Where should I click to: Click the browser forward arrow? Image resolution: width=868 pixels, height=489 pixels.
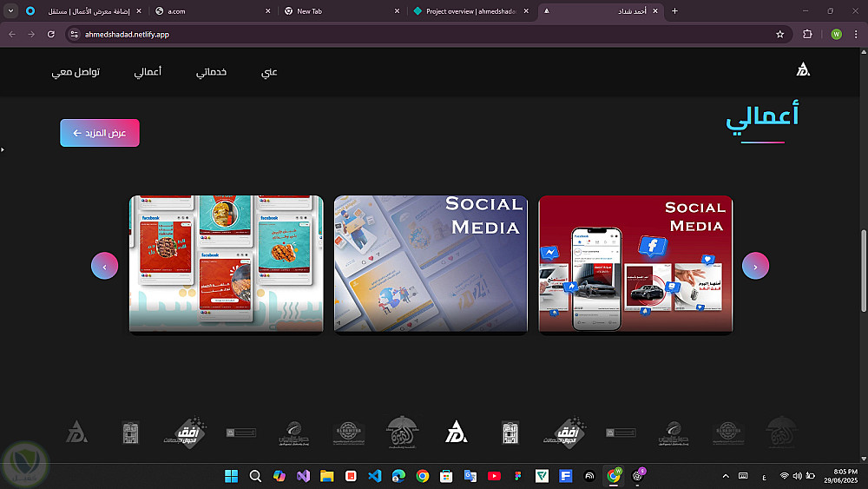pyautogui.click(x=31, y=35)
